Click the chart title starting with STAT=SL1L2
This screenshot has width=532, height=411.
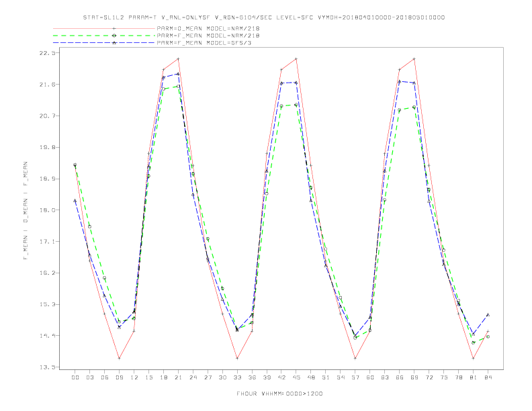264,17
